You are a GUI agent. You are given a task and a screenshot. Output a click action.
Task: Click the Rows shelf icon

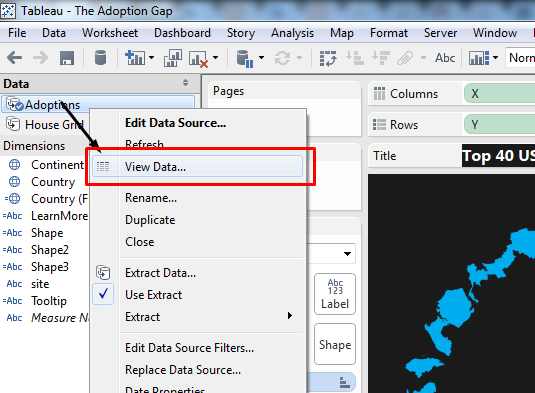pos(379,125)
